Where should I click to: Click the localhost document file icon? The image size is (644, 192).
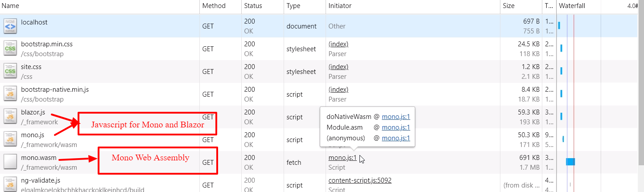[10, 26]
